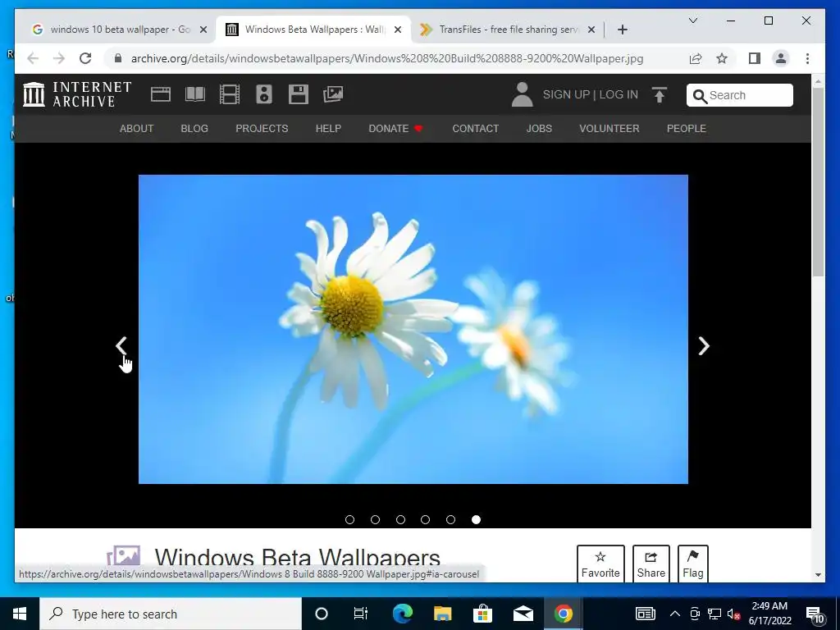Open the Internet Archive home logo
Viewport: 840px width, 630px height.
[77, 94]
